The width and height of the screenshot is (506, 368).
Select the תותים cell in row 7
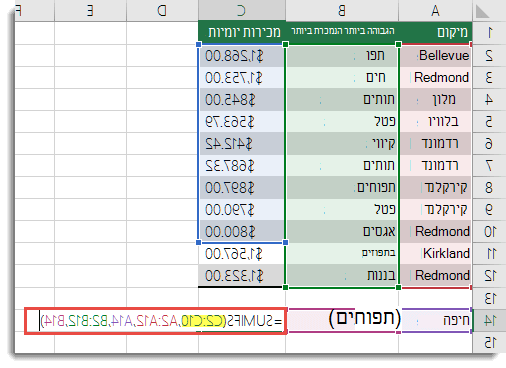click(342, 165)
